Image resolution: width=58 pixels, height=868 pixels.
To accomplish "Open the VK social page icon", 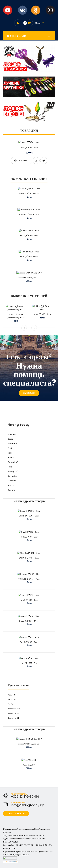I will click(22, 10).
